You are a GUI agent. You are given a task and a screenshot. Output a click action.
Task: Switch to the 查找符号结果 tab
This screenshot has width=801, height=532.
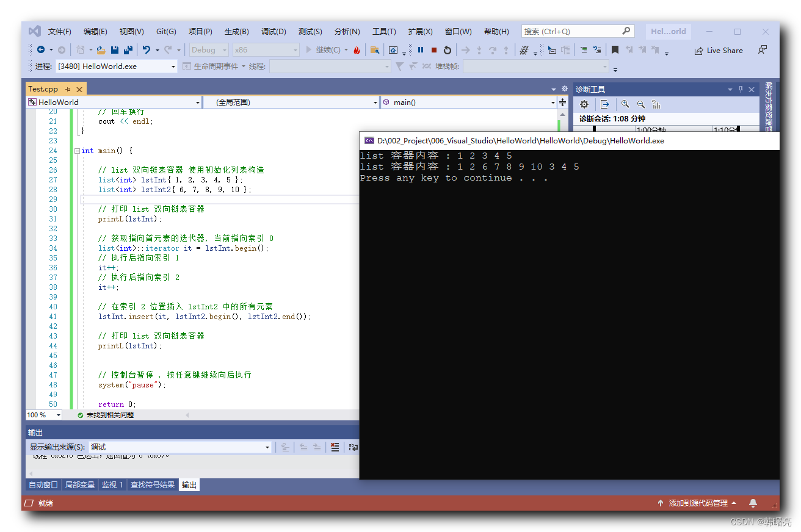pyautogui.click(x=153, y=485)
